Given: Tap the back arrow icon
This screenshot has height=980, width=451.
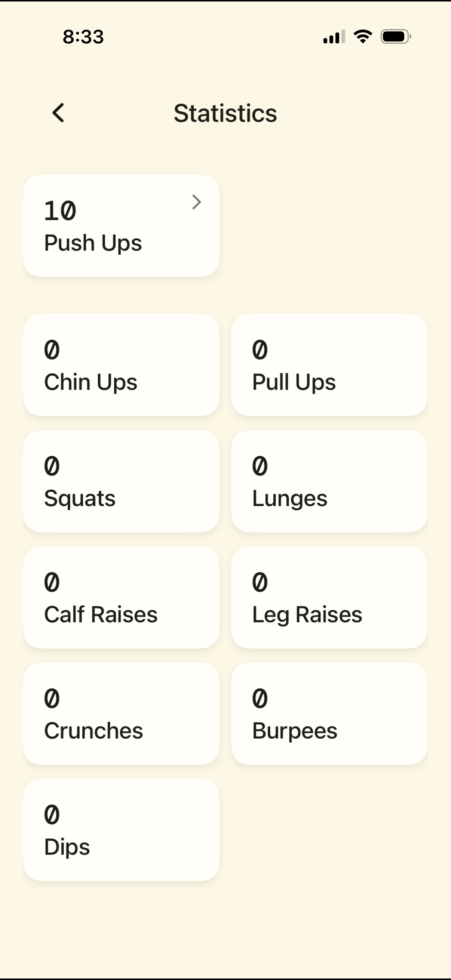Looking at the screenshot, I should [x=58, y=113].
